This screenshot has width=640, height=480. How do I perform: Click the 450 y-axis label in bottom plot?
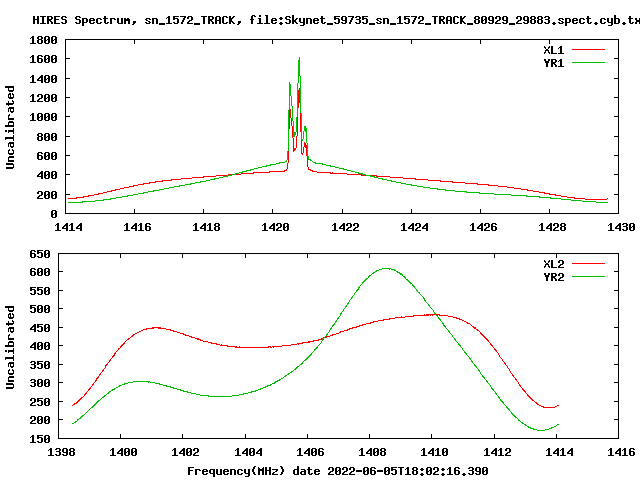point(40,328)
